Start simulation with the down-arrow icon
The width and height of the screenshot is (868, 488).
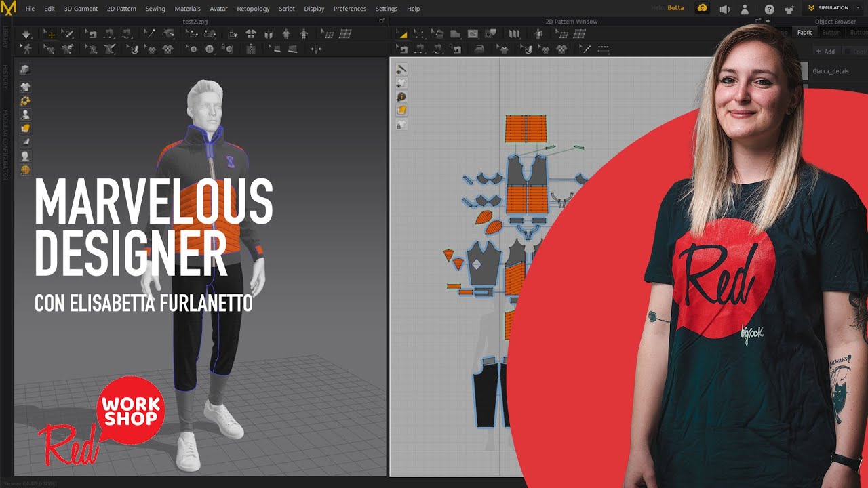pyautogui.click(x=26, y=34)
